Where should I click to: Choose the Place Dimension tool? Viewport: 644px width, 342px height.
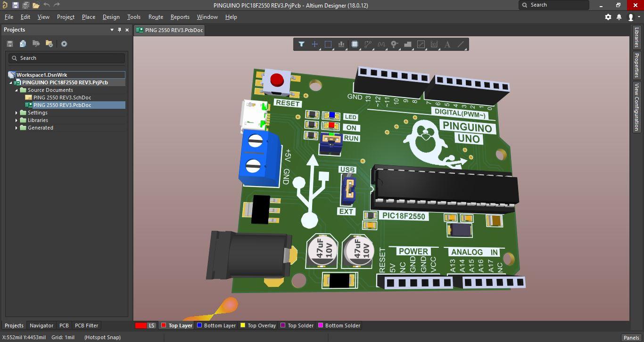pyautogui.click(x=434, y=44)
